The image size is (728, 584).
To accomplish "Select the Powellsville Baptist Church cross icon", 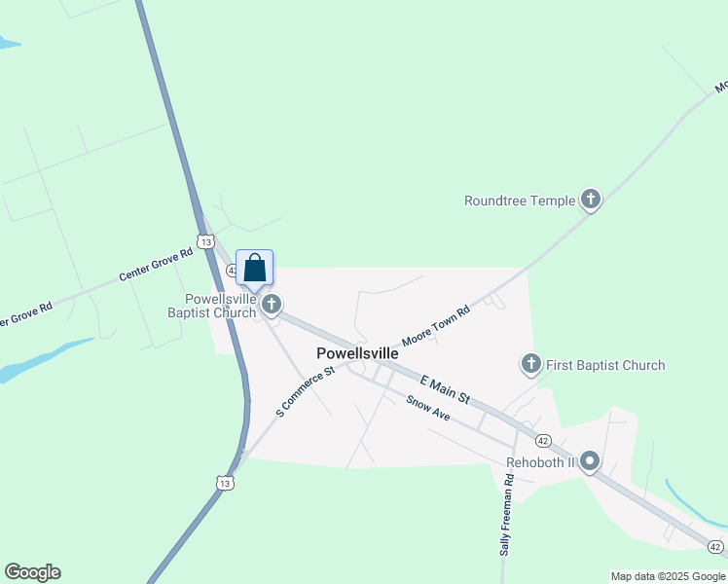I will pyautogui.click(x=272, y=306).
